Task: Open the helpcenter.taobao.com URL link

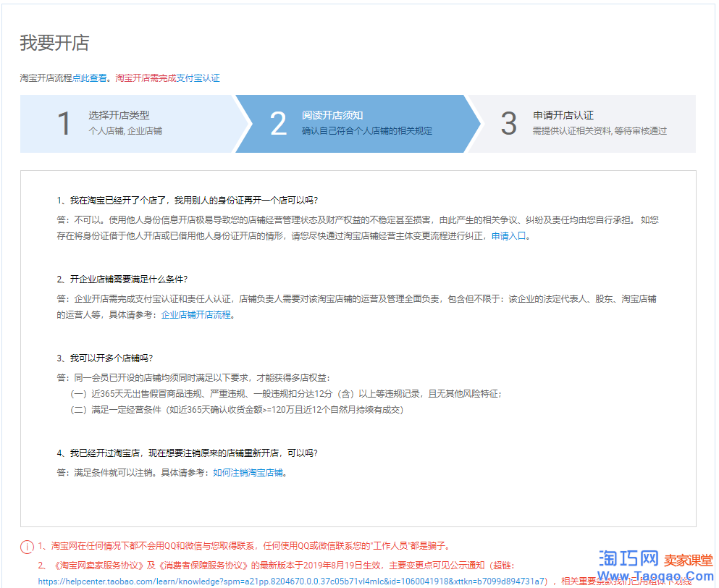Action: tap(291, 581)
